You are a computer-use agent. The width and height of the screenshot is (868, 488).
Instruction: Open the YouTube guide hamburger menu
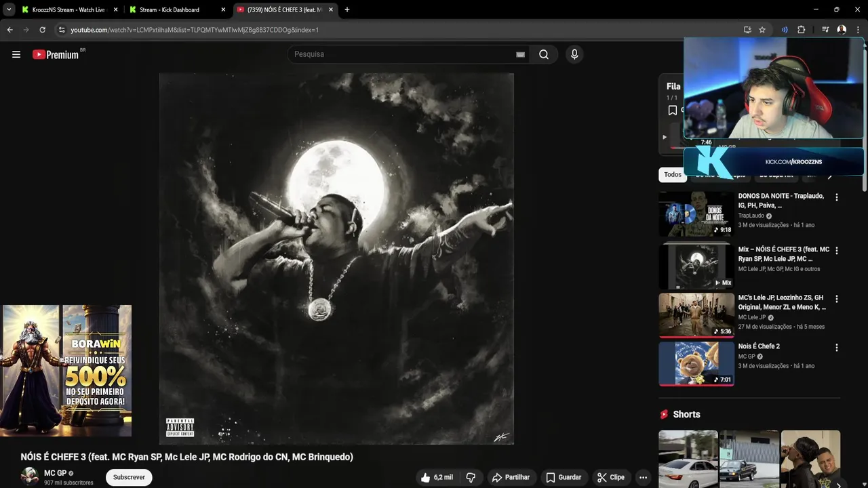tap(16, 54)
